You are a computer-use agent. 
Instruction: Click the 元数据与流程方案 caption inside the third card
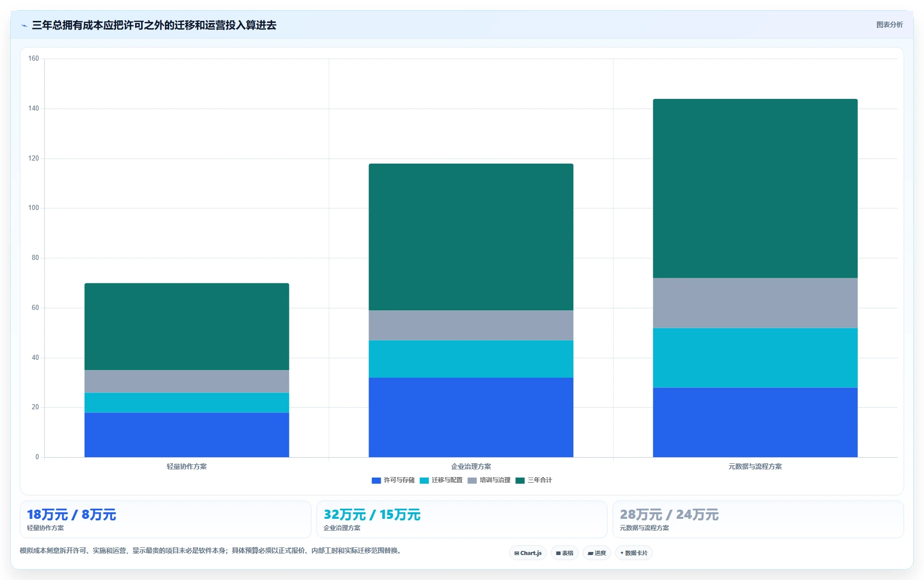coord(644,528)
